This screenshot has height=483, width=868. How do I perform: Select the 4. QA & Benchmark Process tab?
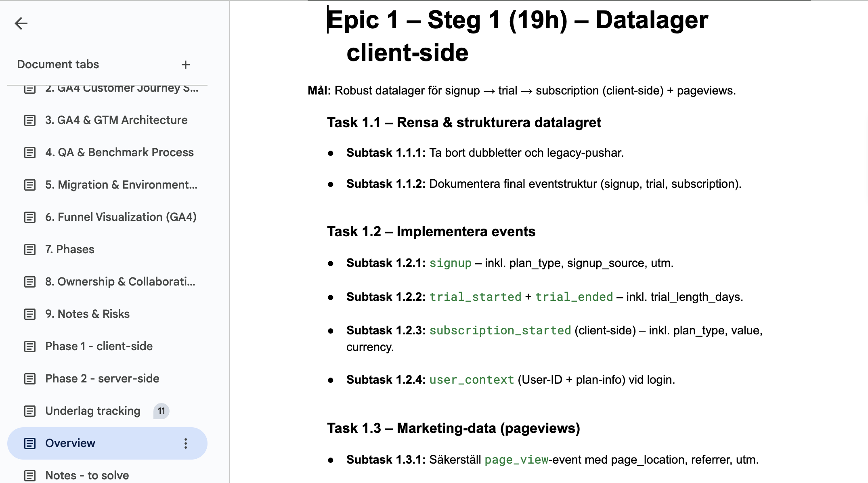coord(120,152)
